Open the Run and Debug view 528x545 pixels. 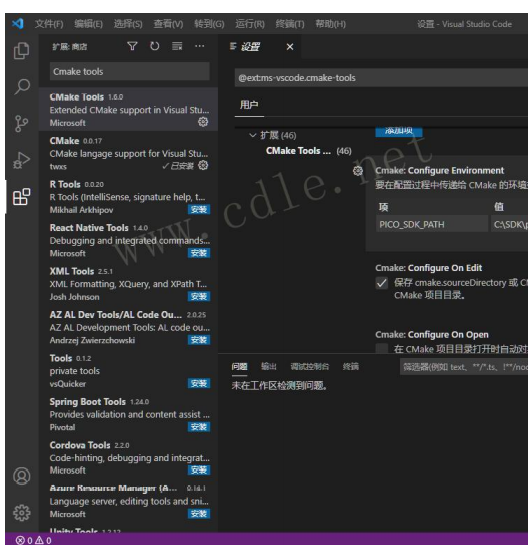[22, 160]
